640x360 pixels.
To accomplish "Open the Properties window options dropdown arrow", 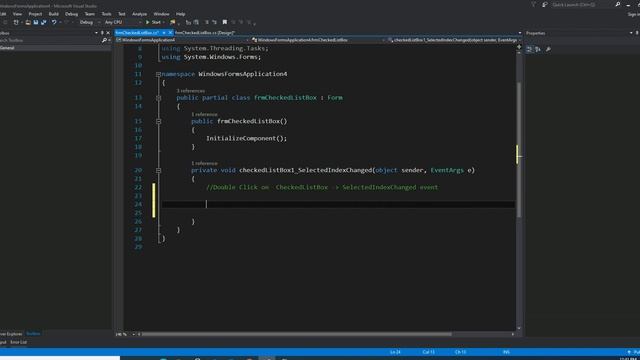I will [631, 33].
